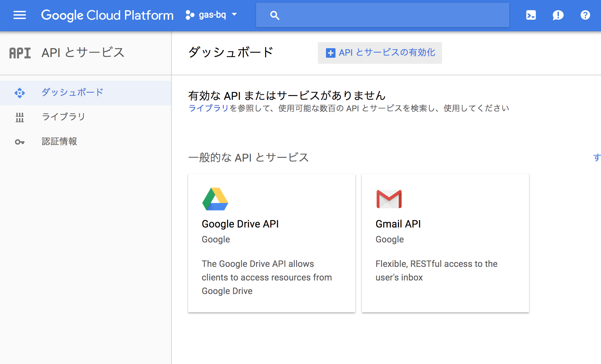Click 'API とサービスの有効化' button
This screenshot has width=601, height=364.
point(380,53)
